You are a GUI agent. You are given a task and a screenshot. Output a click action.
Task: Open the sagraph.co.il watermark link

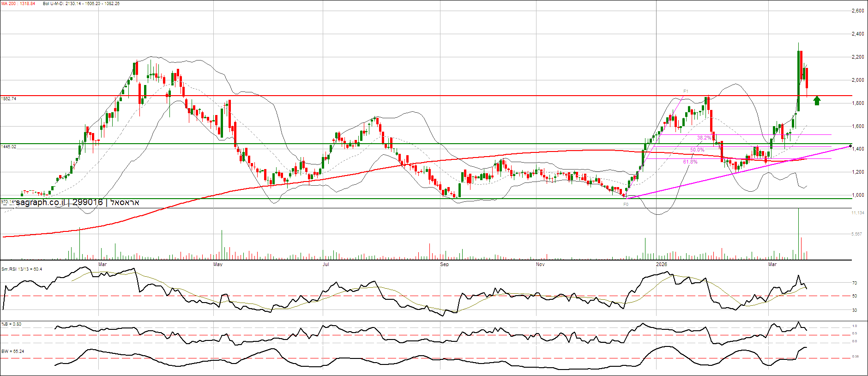(x=40, y=202)
